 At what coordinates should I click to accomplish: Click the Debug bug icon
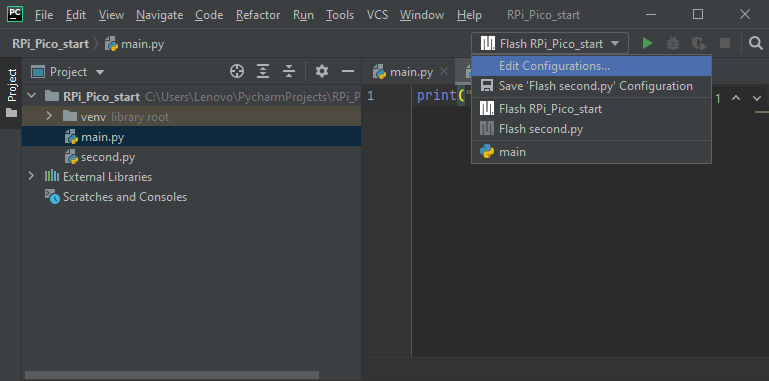[673, 44]
